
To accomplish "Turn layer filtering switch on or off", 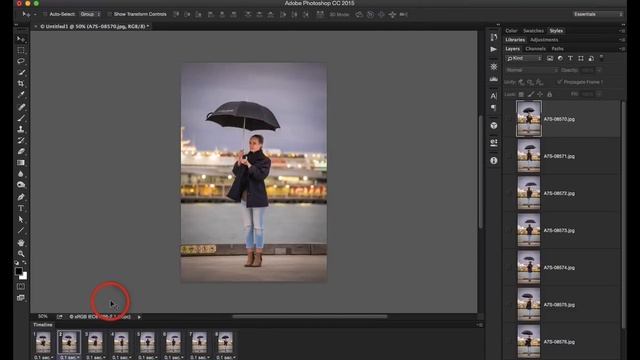I will (x=602, y=58).
